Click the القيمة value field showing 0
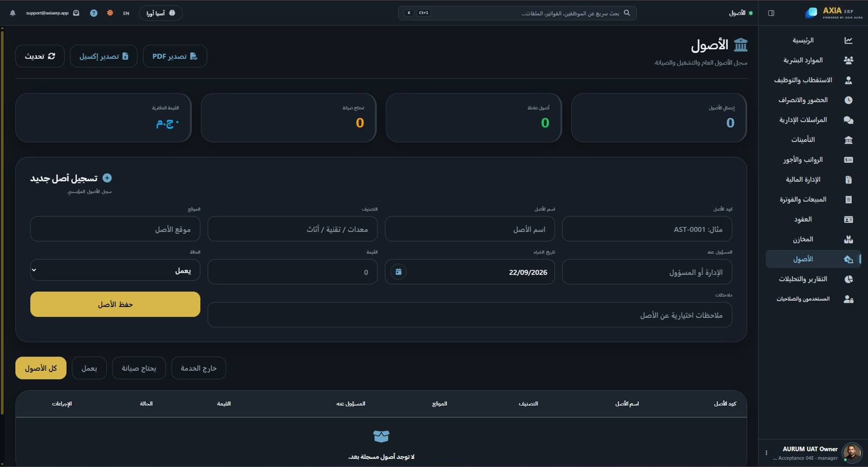The width and height of the screenshot is (868, 467). click(x=292, y=272)
